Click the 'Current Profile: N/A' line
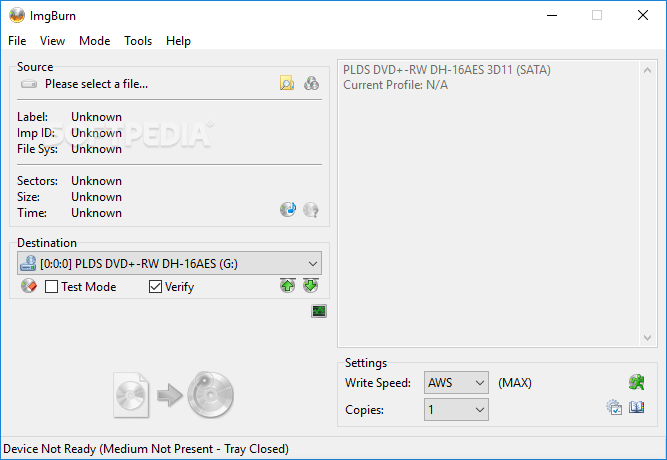 pyautogui.click(x=396, y=85)
